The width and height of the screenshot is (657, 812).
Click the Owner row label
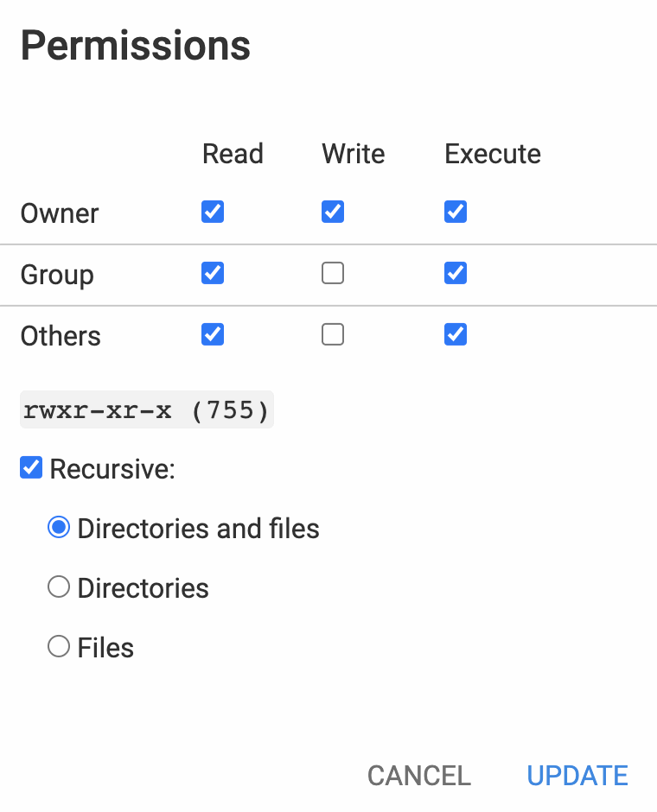point(60,213)
